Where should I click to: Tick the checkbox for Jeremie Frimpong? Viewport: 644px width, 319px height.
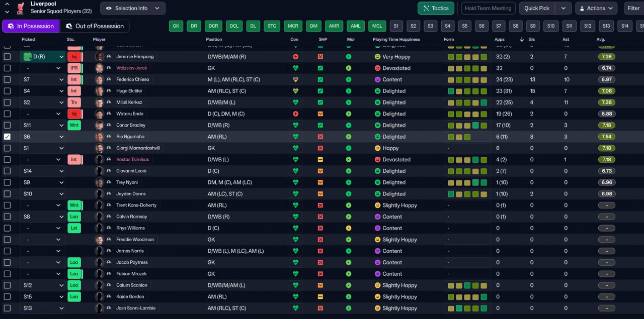point(7,57)
